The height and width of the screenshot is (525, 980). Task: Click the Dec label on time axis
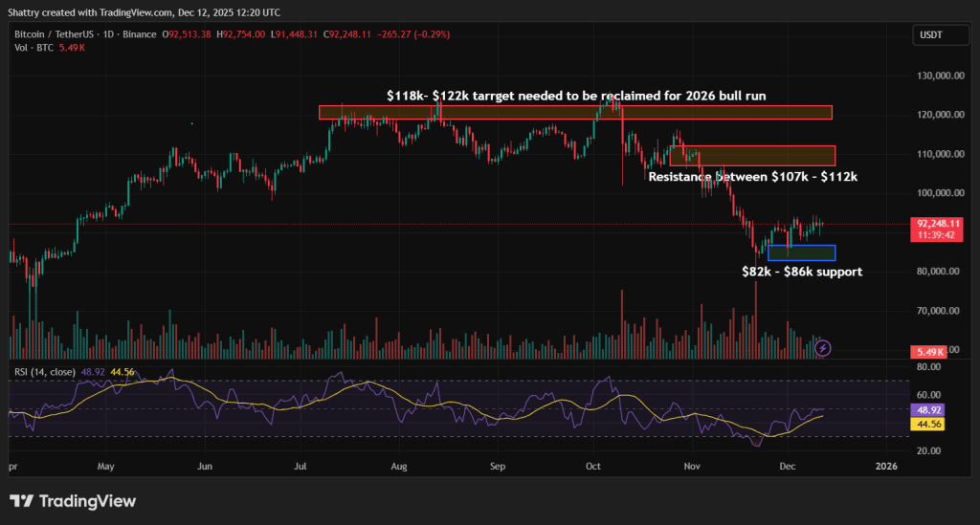tap(788, 467)
